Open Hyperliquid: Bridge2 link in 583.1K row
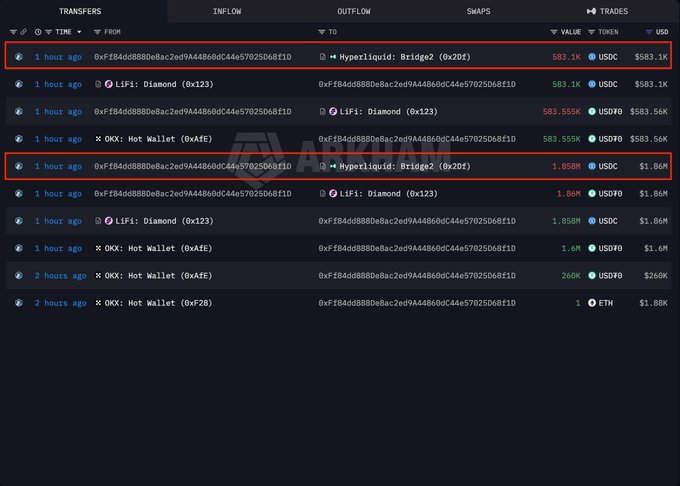Screen dimensions: 680x486 click(405, 57)
